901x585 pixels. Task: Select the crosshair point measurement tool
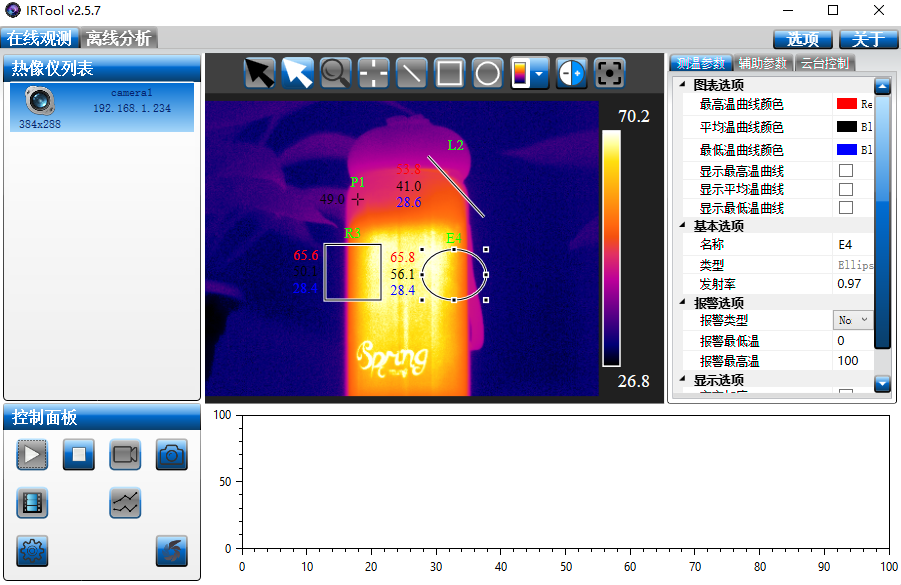tap(373, 73)
